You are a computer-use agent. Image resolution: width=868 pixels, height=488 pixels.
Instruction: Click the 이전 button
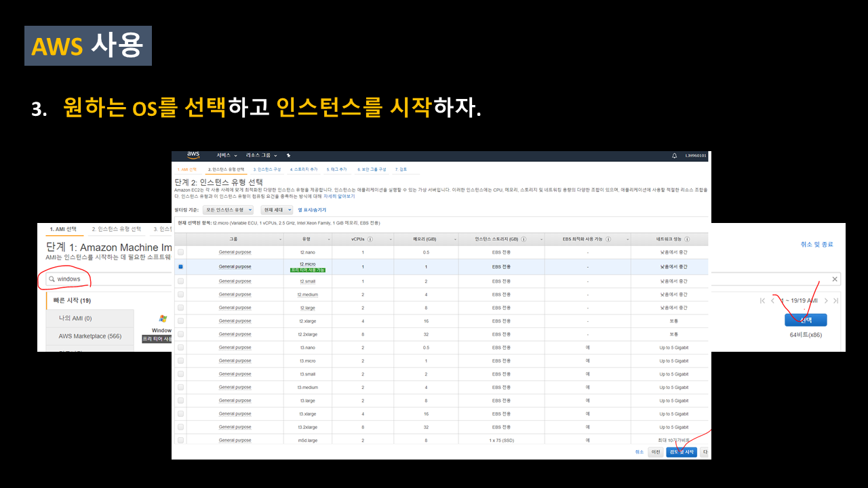click(656, 452)
